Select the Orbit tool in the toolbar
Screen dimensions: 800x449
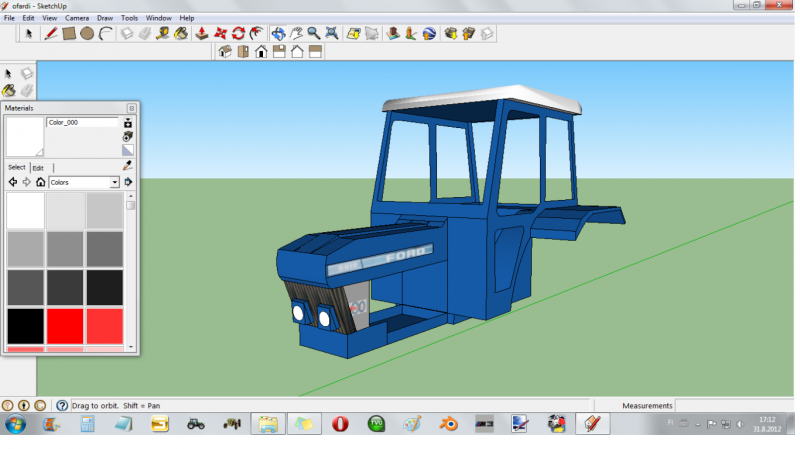tap(279, 33)
